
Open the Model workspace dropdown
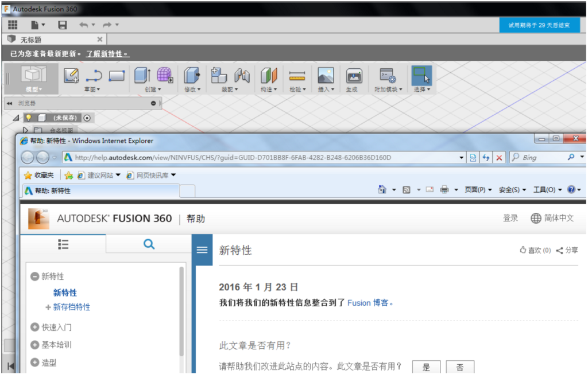(x=33, y=89)
